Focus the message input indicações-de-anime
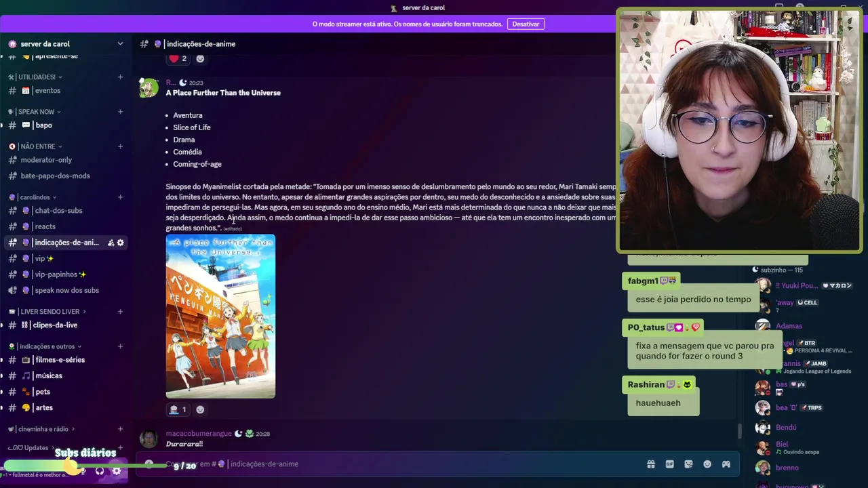Viewport: 868px width, 488px height. pos(434,464)
